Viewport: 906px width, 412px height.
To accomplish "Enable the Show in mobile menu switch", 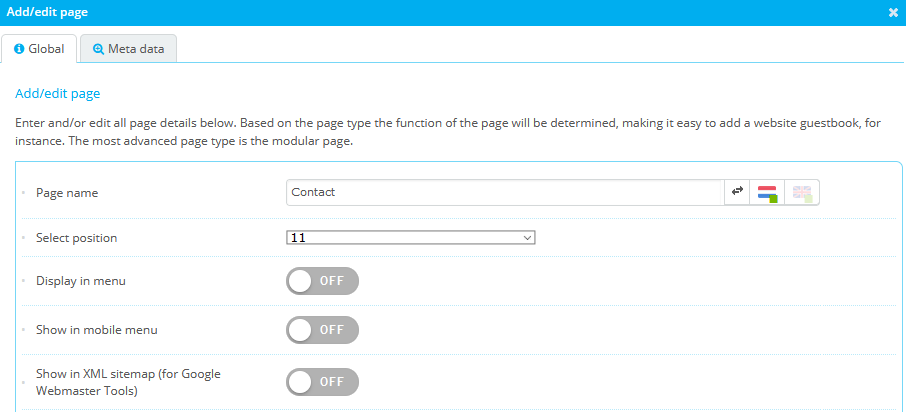I will [322, 330].
